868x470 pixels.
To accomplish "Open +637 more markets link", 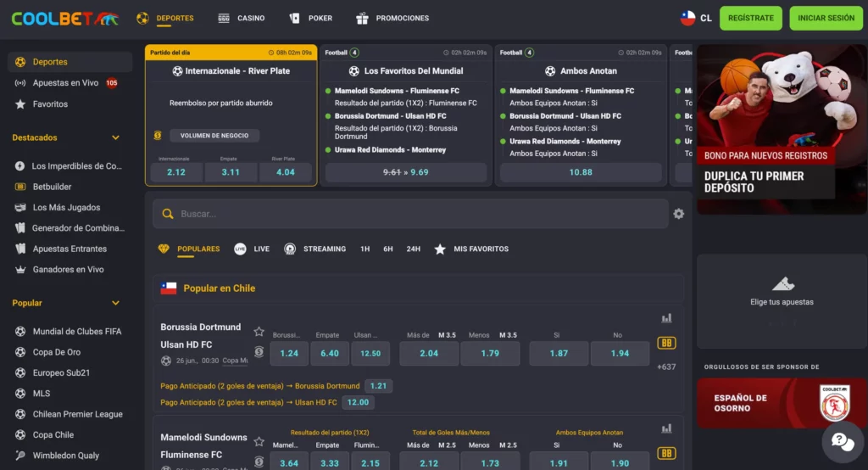I will (x=666, y=366).
